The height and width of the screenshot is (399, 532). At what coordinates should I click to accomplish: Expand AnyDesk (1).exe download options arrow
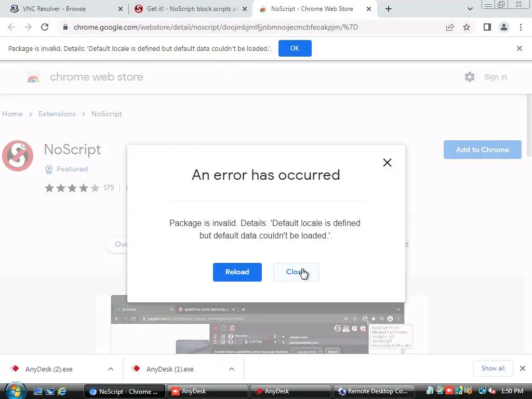(x=232, y=369)
